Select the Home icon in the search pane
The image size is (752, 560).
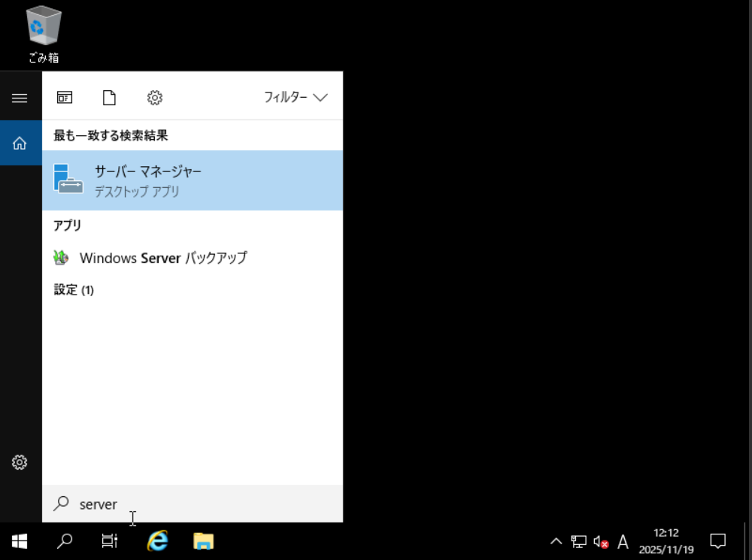(x=20, y=143)
